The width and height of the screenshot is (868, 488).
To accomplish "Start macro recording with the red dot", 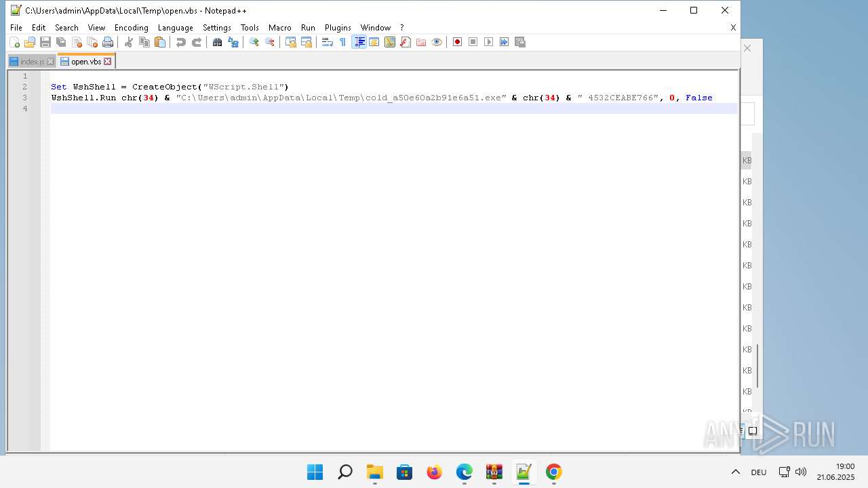I will click(x=457, y=42).
